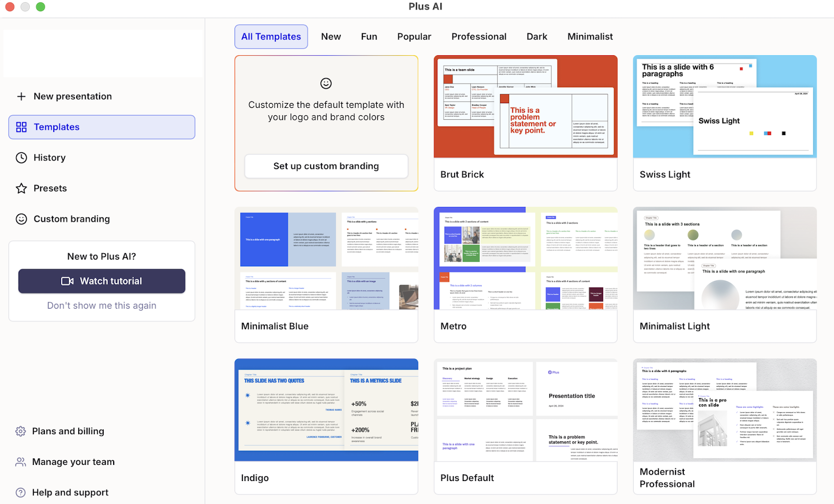
Task: Click the History clock icon
Action: click(21, 158)
